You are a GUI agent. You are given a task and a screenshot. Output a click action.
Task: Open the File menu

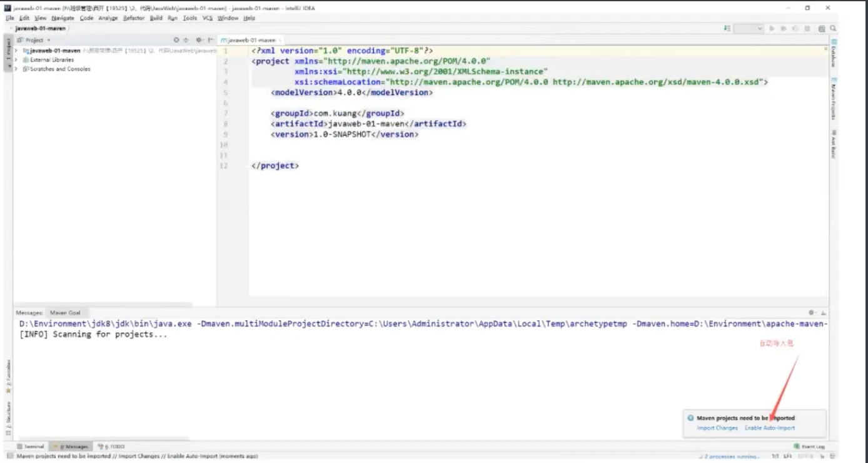10,18
